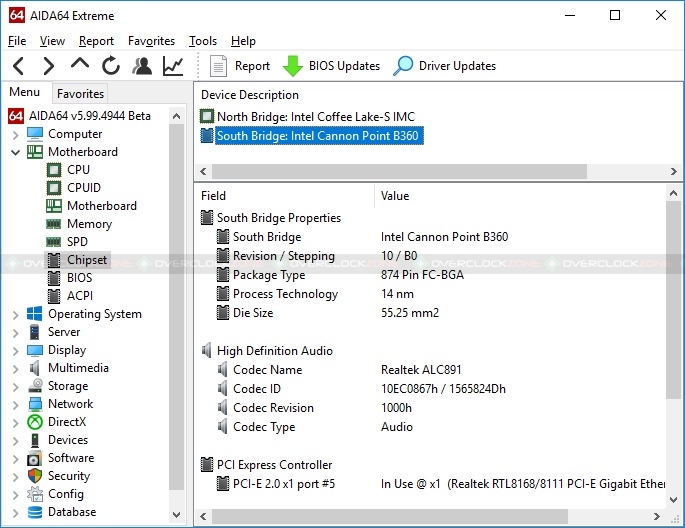Click the Computer icon in the tree
This screenshot has height=528, width=685.
[x=35, y=134]
